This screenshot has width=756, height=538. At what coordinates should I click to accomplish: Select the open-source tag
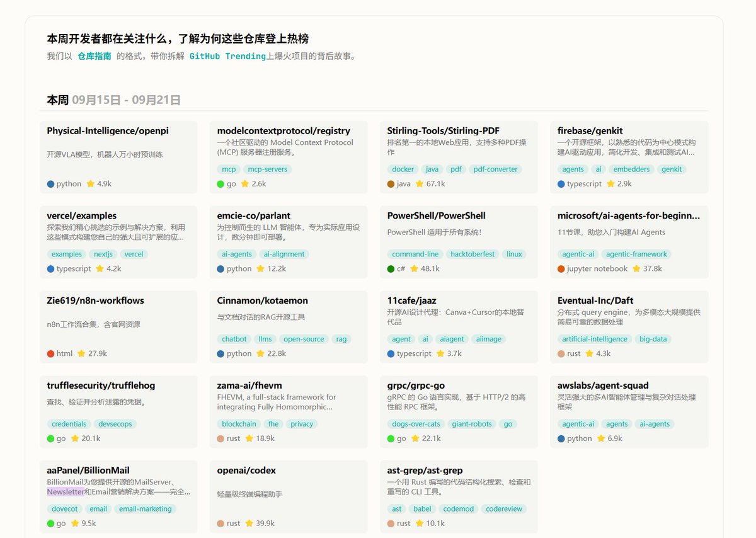click(304, 340)
